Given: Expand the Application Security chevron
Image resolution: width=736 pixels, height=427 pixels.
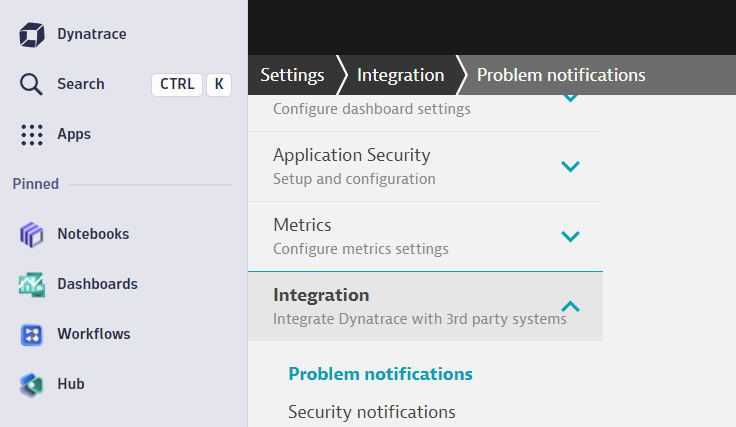Looking at the screenshot, I should pyautogui.click(x=570, y=167).
